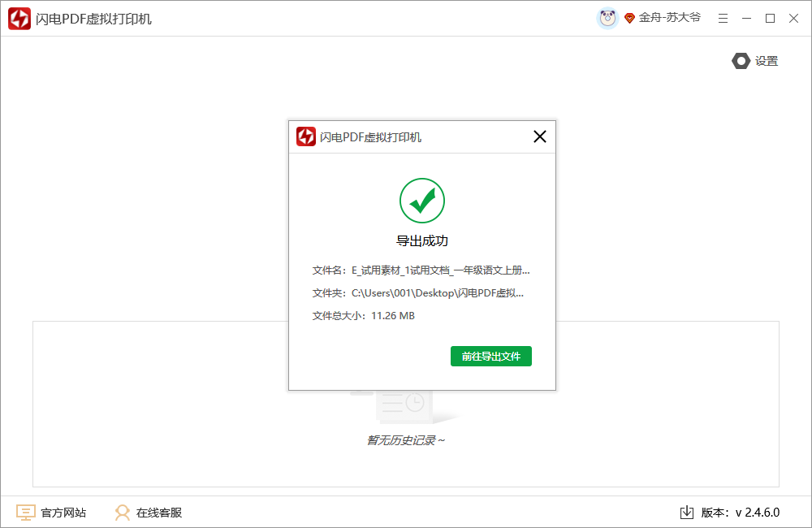Screen dimensions: 812x528
Task: Maximize the main window
Action: 770,19
